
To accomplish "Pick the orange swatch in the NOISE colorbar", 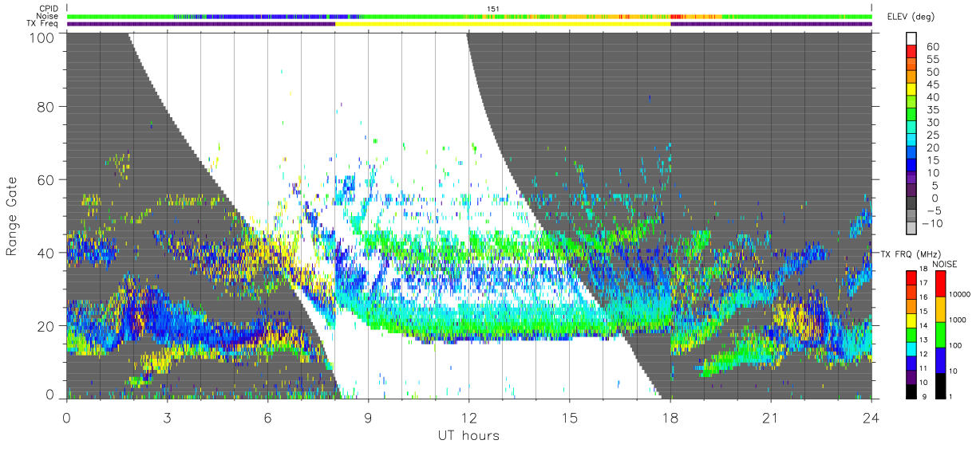I will click(941, 309).
